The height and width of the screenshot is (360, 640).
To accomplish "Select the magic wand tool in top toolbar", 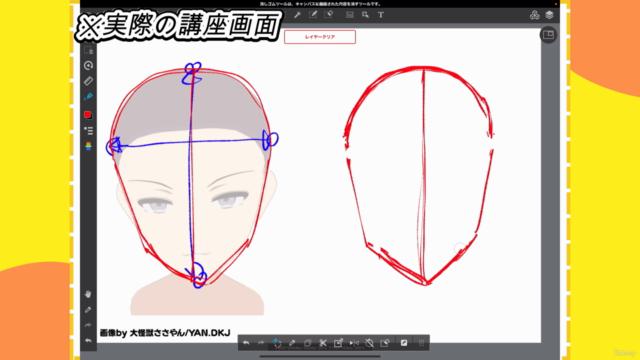I will coord(298,15).
